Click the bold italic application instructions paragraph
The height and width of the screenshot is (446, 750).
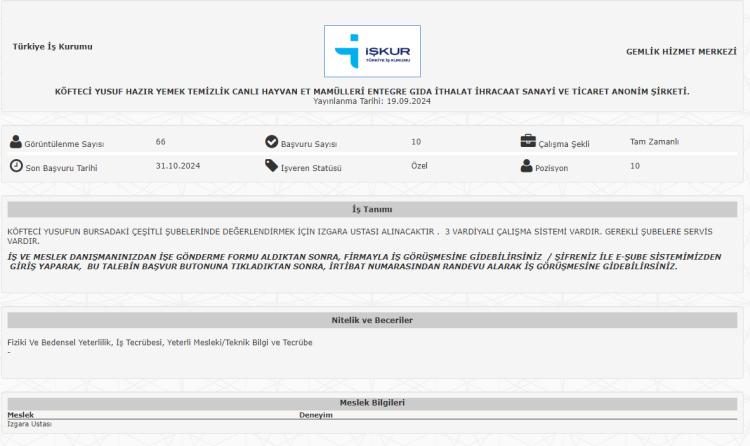click(364, 261)
